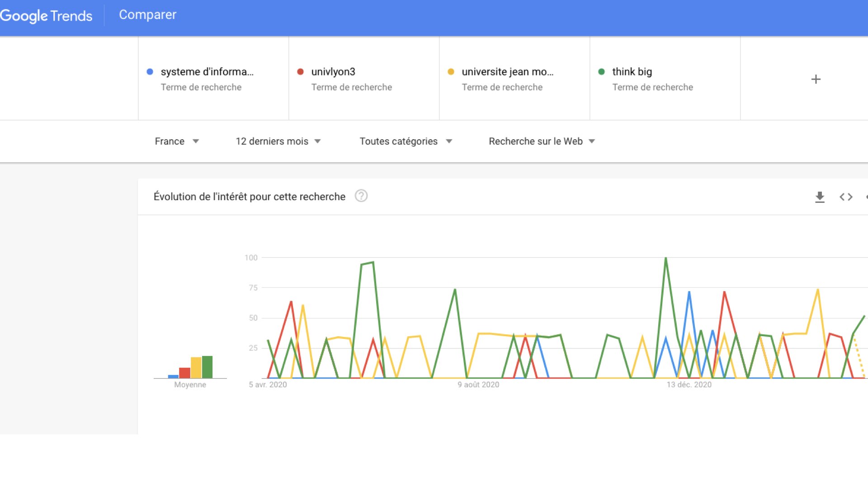Open the Toutes catégories dropdown
The height and width of the screenshot is (488, 868).
pos(406,141)
